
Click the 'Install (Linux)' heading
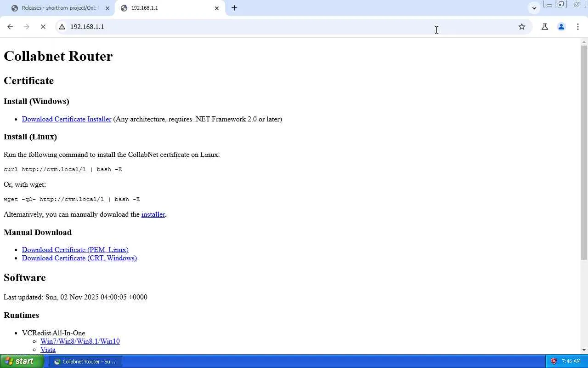pyautogui.click(x=30, y=137)
